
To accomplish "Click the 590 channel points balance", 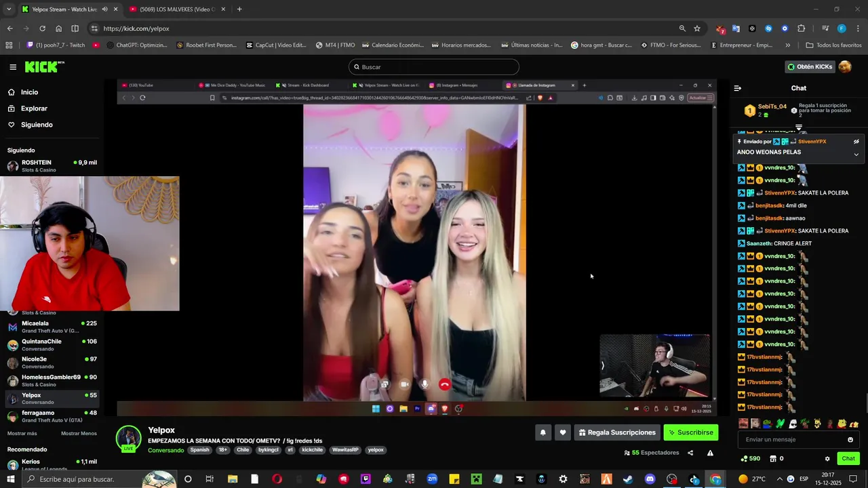I will [x=750, y=459].
